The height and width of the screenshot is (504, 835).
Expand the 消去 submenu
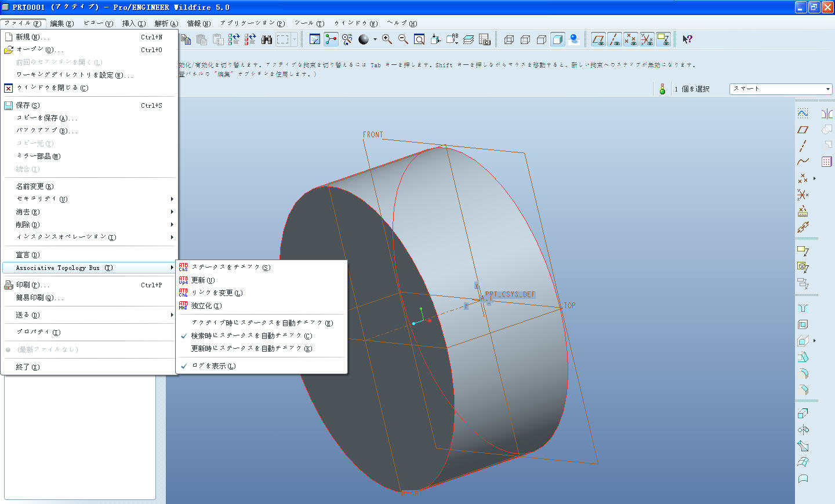(x=89, y=211)
